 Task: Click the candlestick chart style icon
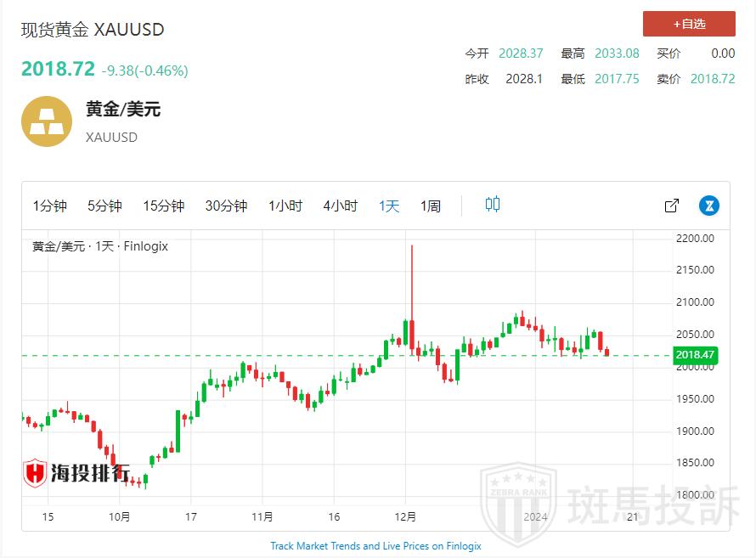(x=493, y=205)
